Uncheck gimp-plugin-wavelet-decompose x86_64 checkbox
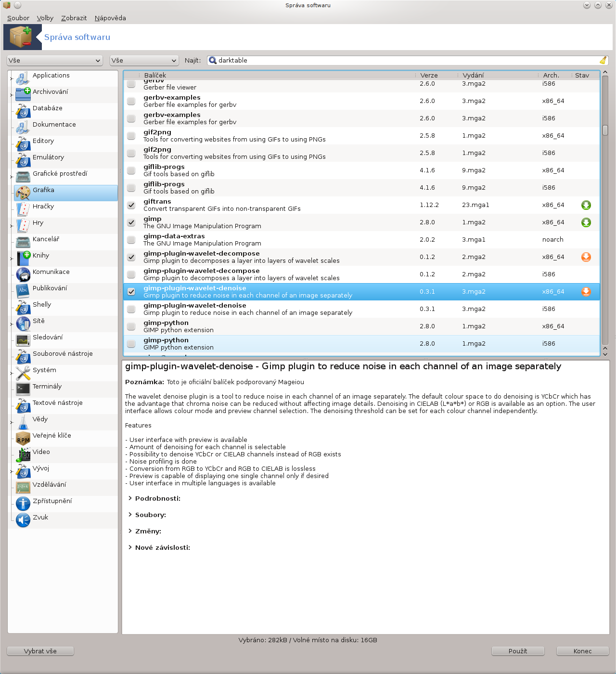Image resolution: width=616 pixels, height=674 pixels. click(x=131, y=257)
